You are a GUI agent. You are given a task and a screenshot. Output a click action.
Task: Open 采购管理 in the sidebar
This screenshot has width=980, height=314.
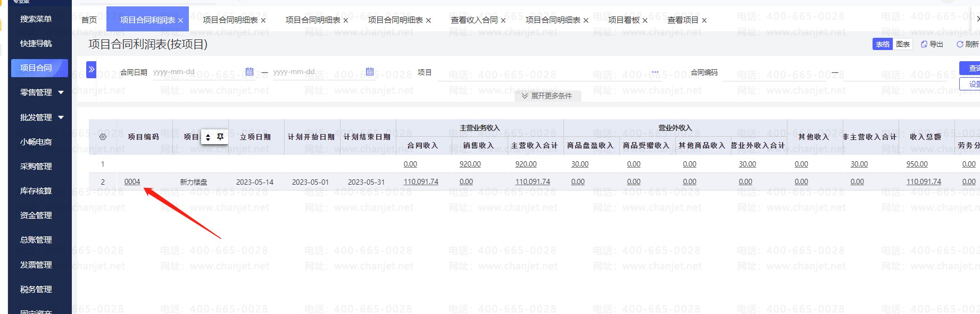coord(36,166)
